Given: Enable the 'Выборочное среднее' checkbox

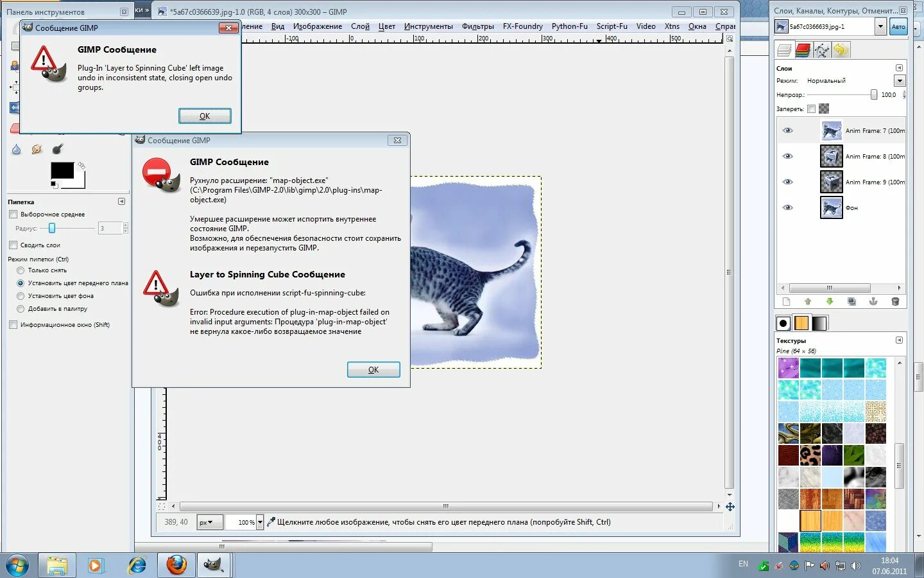Looking at the screenshot, I should click(13, 214).
